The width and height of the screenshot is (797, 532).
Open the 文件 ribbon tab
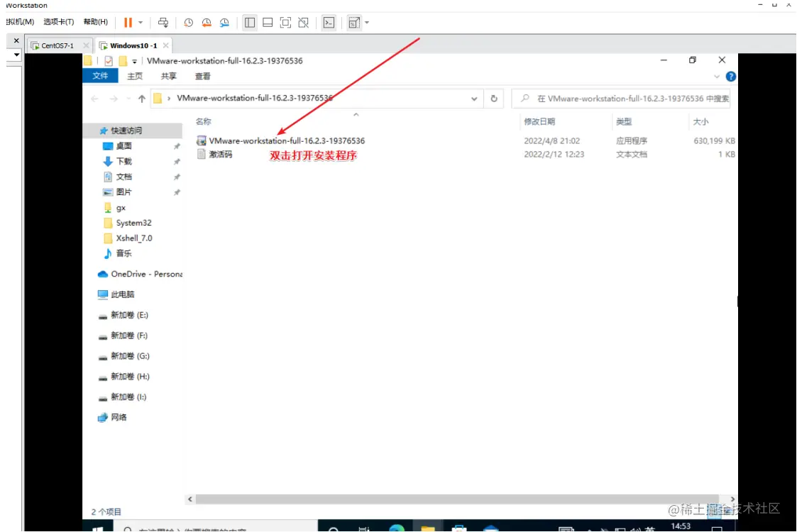[x=100, y=76]
